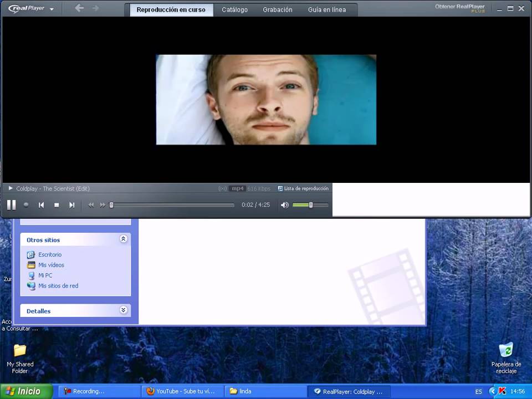Switch to RealPlayer Coldplay taskbar item
This screenshot has width=532, height=399.
349,391
